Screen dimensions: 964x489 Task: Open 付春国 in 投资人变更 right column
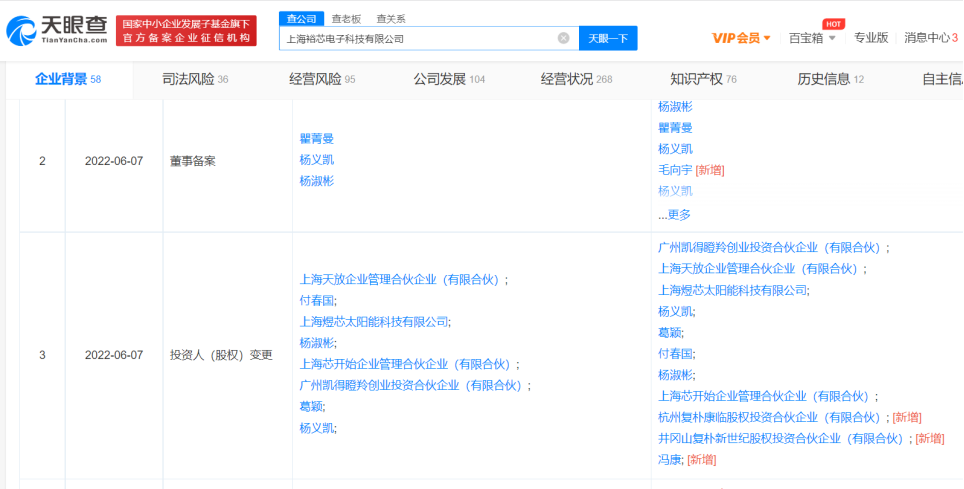pyautogui.click(x=674, y=354)
